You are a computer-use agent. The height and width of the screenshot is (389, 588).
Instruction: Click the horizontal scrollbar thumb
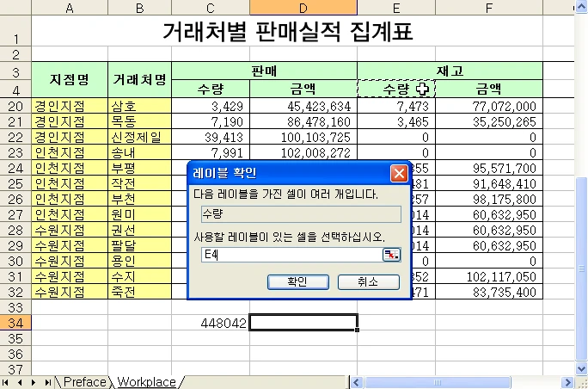click(438, 383)
